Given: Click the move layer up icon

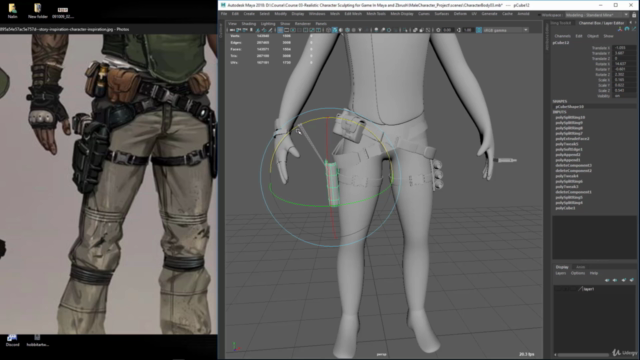Looking at the screenshot, I should coord(607,280).
